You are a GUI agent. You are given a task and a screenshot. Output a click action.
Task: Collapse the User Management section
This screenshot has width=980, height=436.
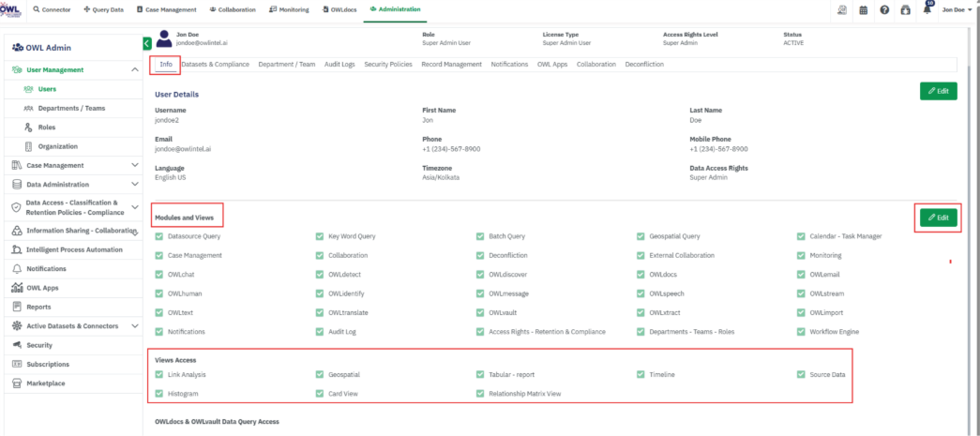(x=135, y=69)
